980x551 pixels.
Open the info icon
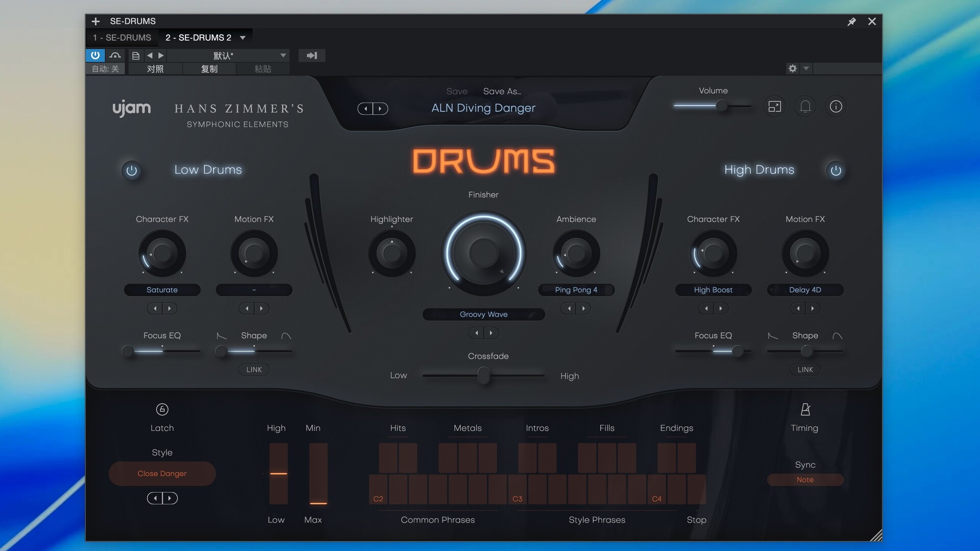point(836,106)
